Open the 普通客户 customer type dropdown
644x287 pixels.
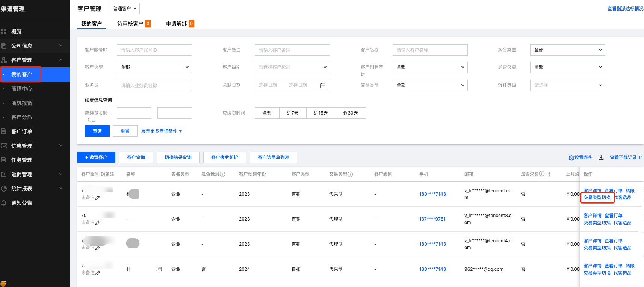(124, 9)
